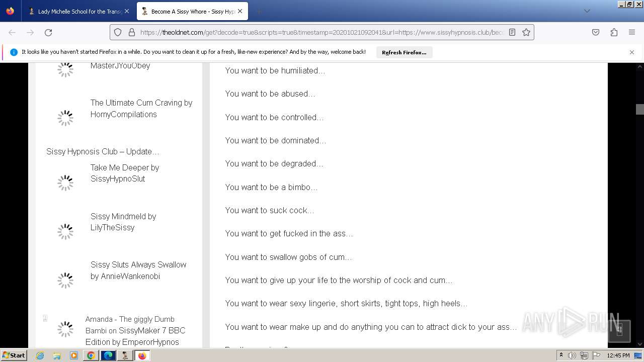The height and width of the screenshot is (362, 644).
Task: Open Sissy Mindmeld by LilyTheSissy link
Action: click(123, 222)
